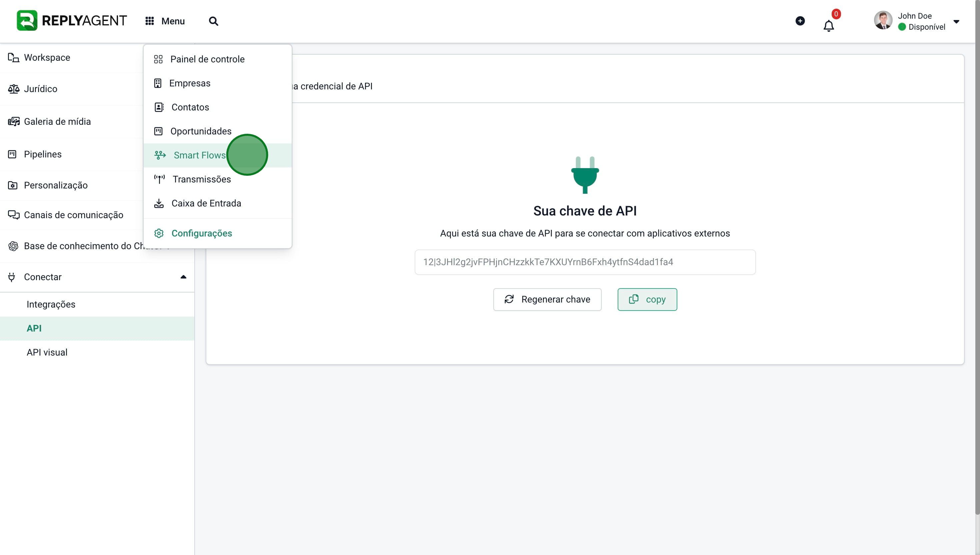Click the page vertical scrollbar

click(977, 257)
